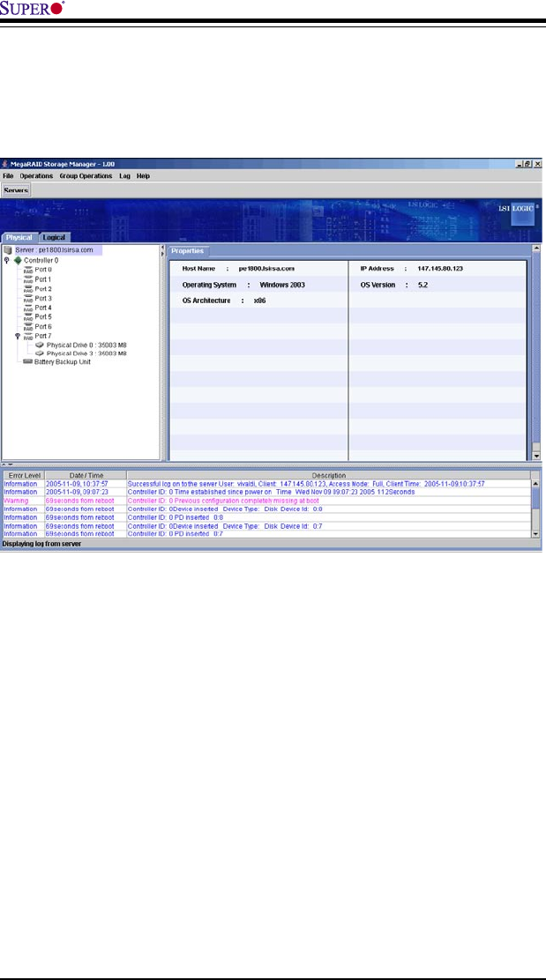Click the Error Level column header

tap(23, 476)
